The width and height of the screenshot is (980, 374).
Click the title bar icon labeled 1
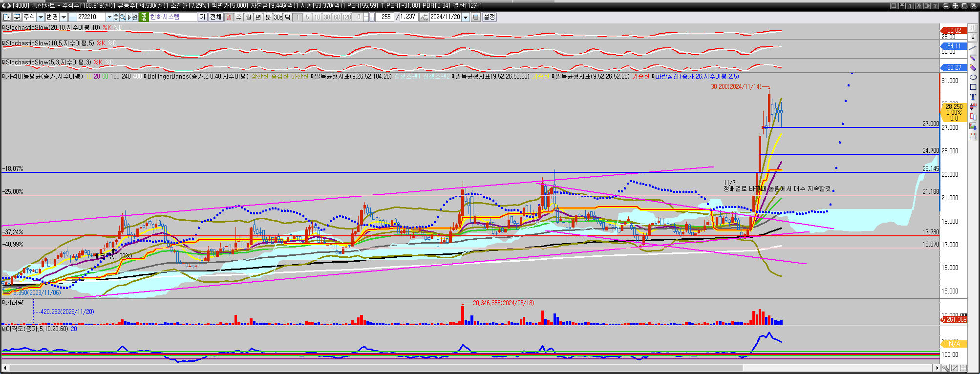(910, 6)
